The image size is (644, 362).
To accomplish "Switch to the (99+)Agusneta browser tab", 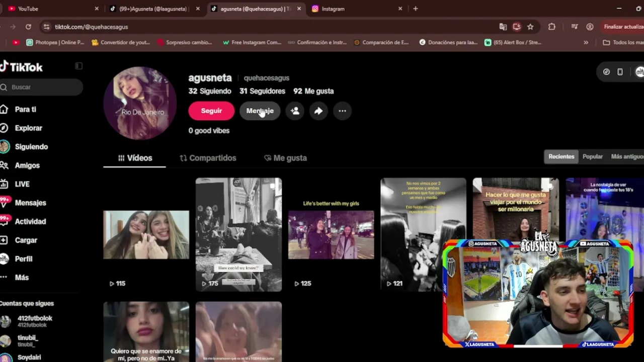I will point(153,9).
